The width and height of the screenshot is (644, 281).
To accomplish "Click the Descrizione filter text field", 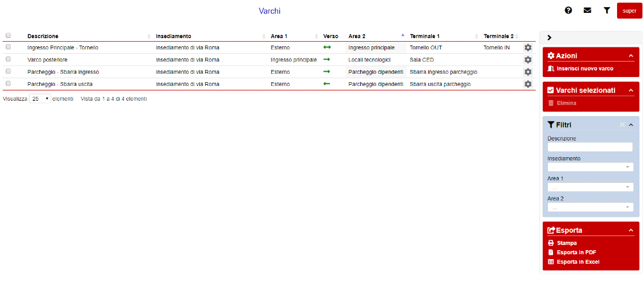I will pyautogui.click(x=590, y=147).
